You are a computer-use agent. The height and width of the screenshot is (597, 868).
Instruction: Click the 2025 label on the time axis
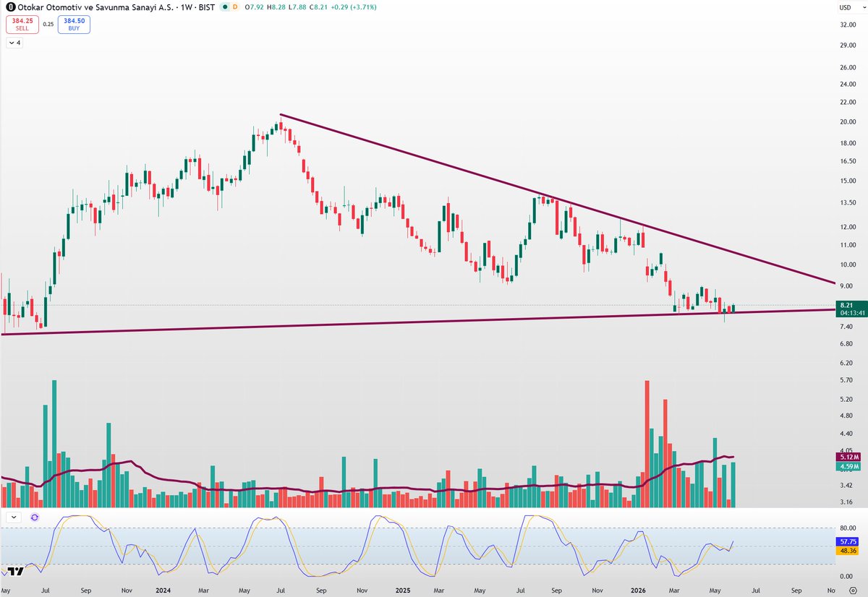point(403,590)
